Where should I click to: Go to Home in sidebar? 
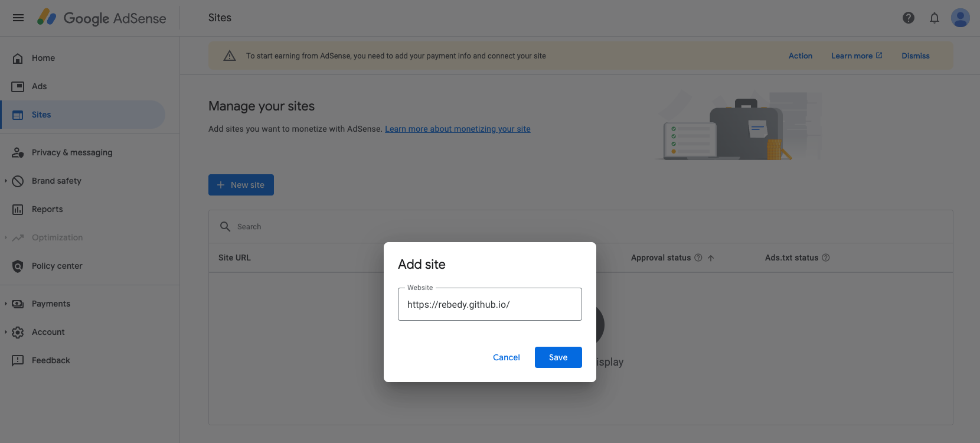(83, 58)
